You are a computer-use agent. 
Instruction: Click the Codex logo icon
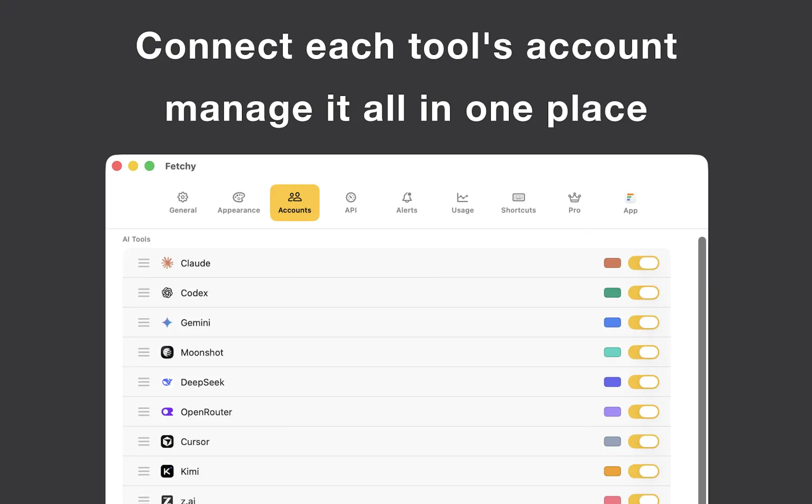coord(167,293)
